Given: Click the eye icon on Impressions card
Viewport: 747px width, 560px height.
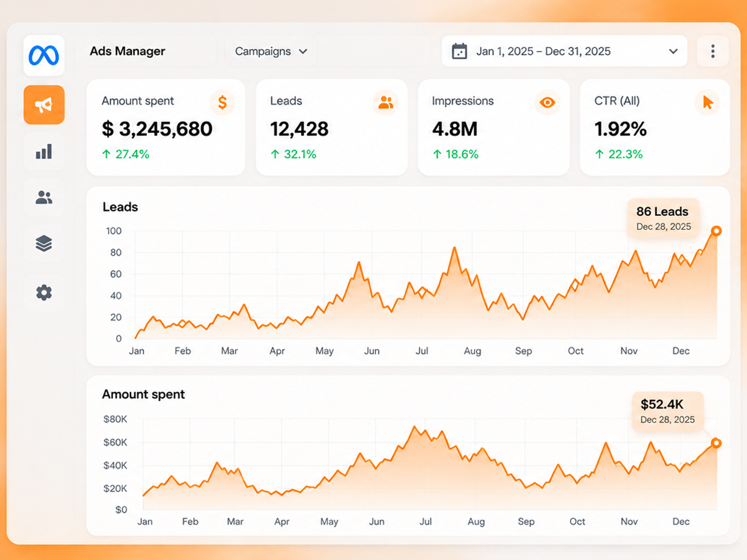Looking at the screenshot, I should [547, 102].
